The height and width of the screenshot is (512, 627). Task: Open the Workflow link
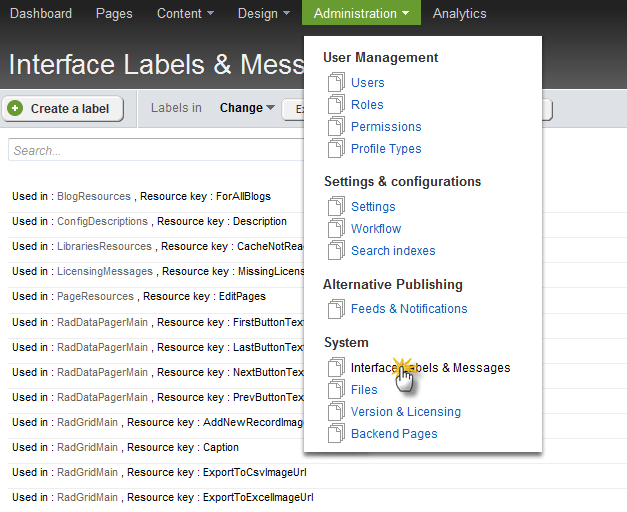coord(376,228)
